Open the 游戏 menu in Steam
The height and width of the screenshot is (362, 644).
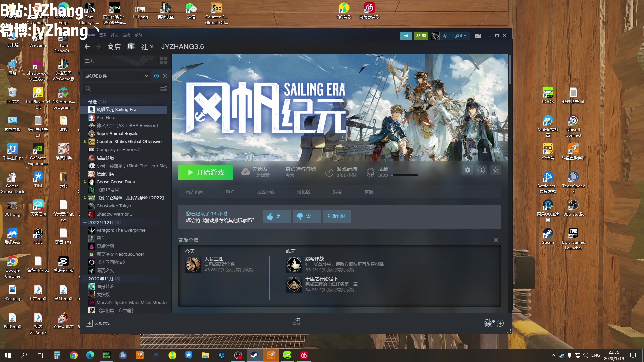click(x=126, y=35)
